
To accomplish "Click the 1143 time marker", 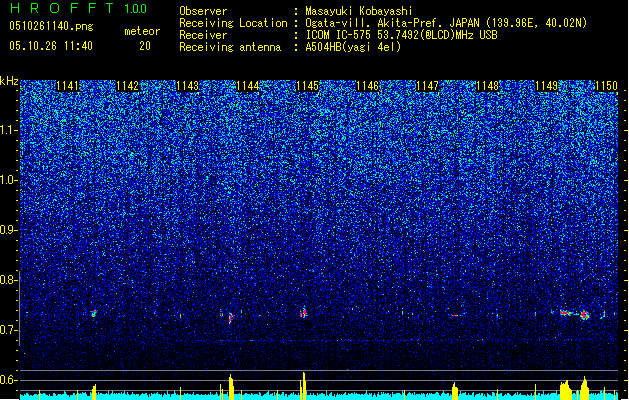I will [188, 86].
